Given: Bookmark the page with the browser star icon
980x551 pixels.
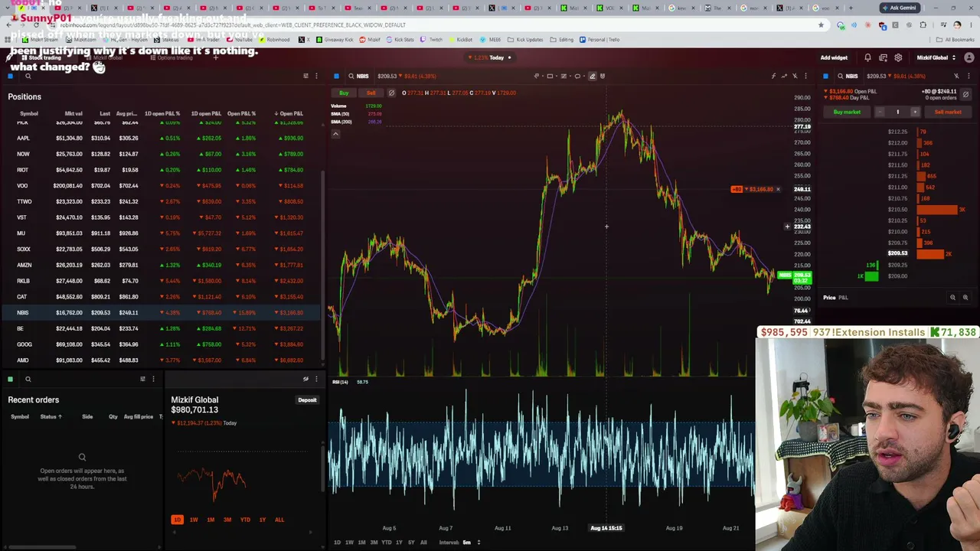Looking at the screenshot, I should pos(821,25).
